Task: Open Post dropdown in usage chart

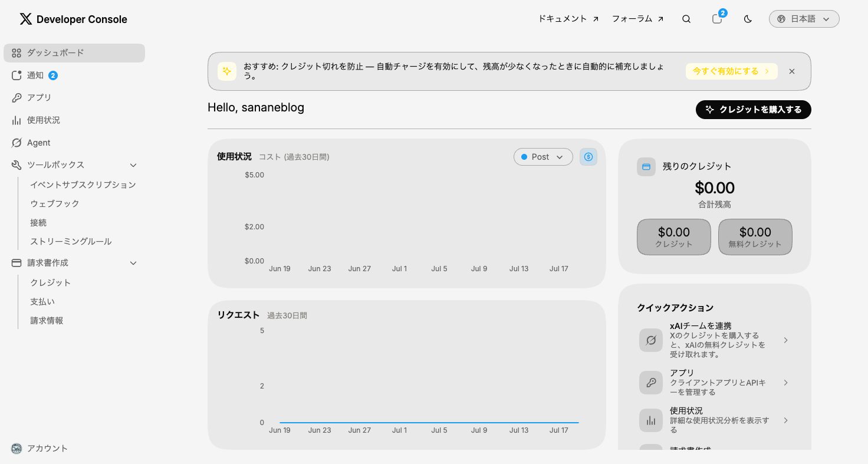Action: 543,157
